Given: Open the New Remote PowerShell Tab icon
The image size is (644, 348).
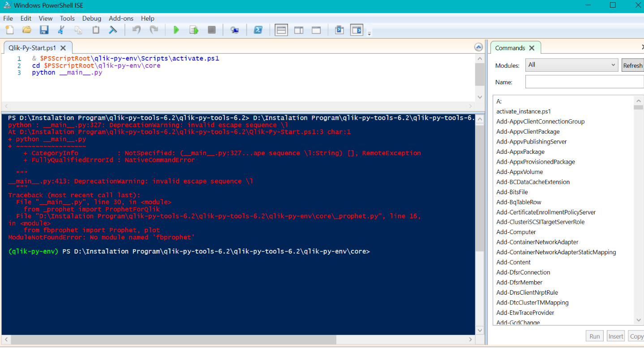Looking at the screenshot, I should (235, 30).
